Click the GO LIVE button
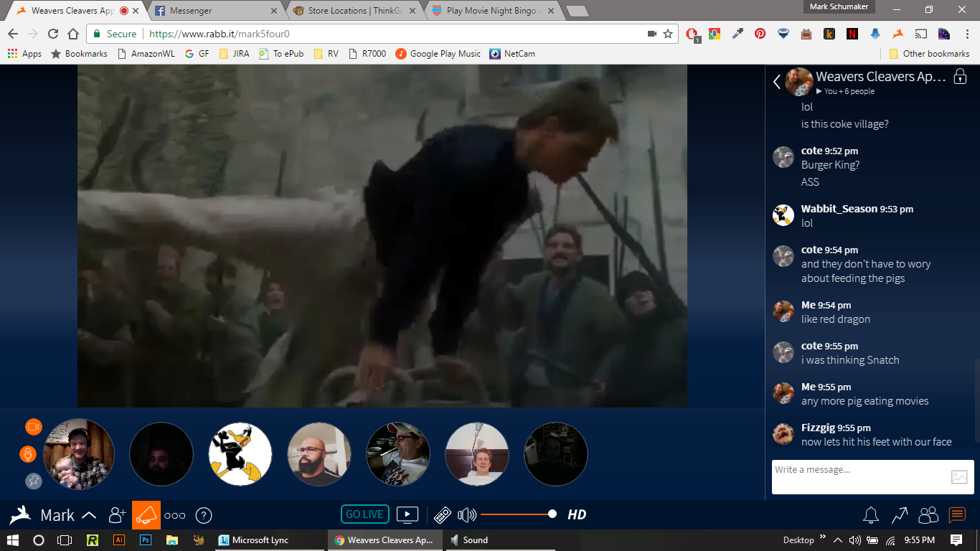This screenshot has width=980, height=551. click(x=365, y=514)
